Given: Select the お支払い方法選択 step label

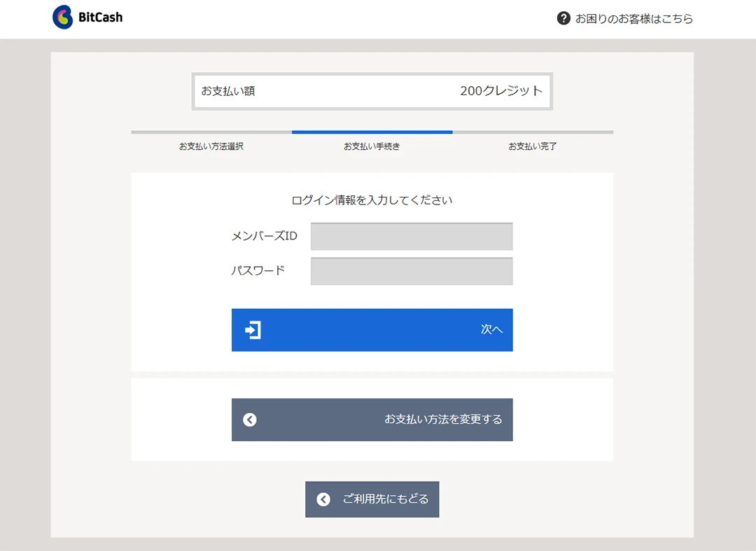Looking at the screenshot, I should click(x=211, y=146).
